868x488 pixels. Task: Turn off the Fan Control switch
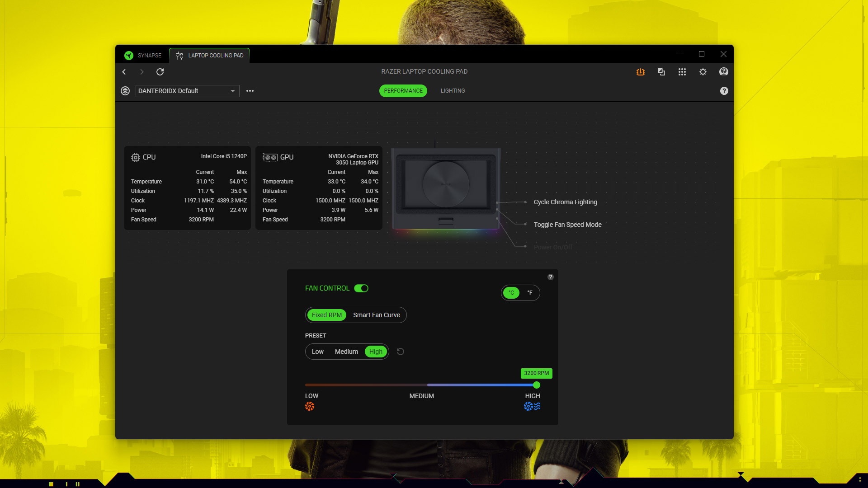pos(361,288)
